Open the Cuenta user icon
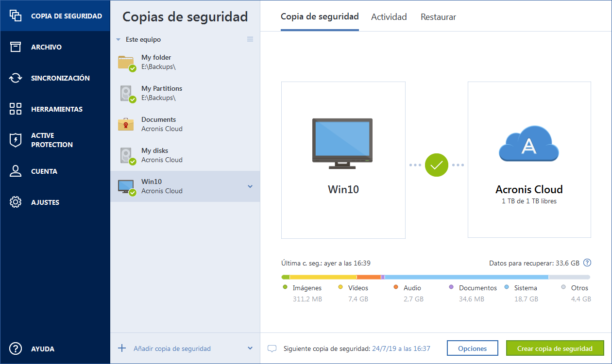 [x=16, y=171]
